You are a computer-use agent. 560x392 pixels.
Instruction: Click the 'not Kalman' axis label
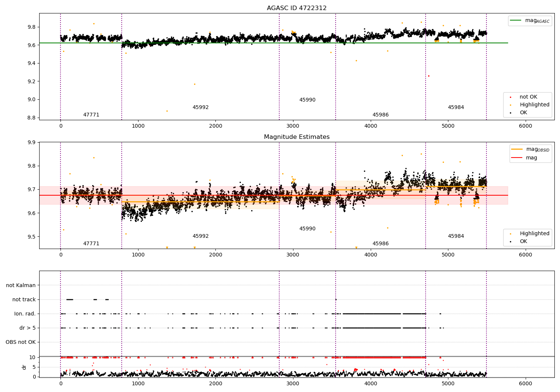click(21, 285)
